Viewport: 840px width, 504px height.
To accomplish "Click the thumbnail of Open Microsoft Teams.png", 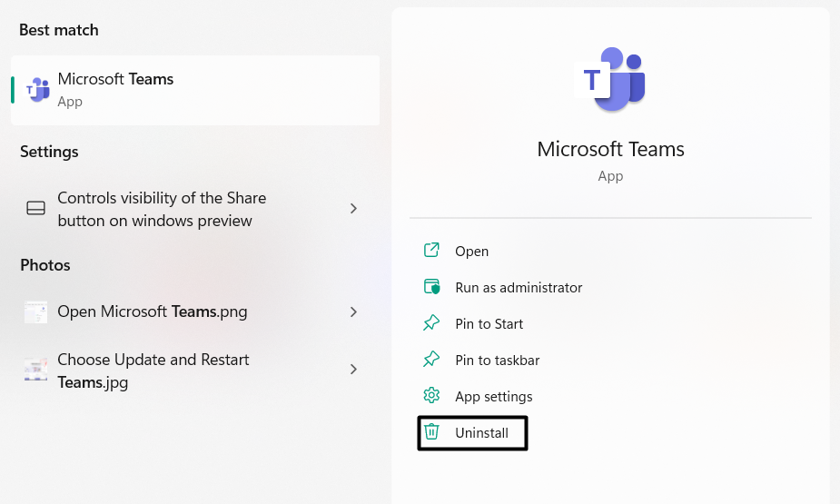I will [36, 311].
